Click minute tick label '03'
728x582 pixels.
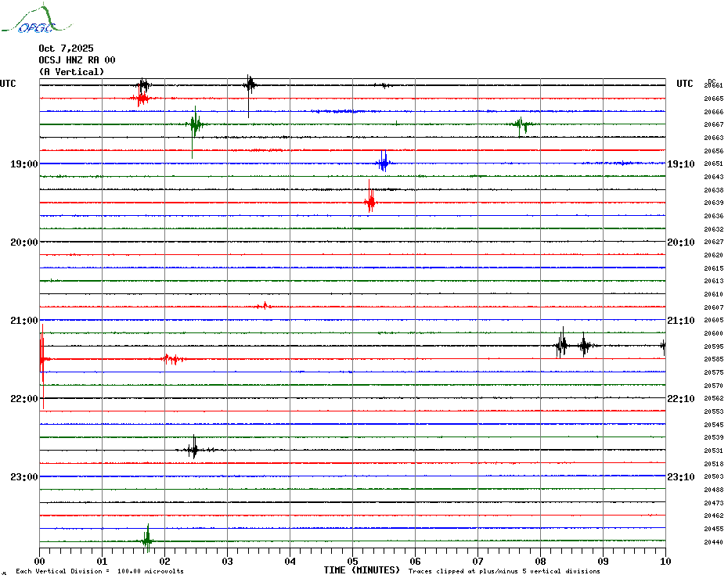click(228, 561)
